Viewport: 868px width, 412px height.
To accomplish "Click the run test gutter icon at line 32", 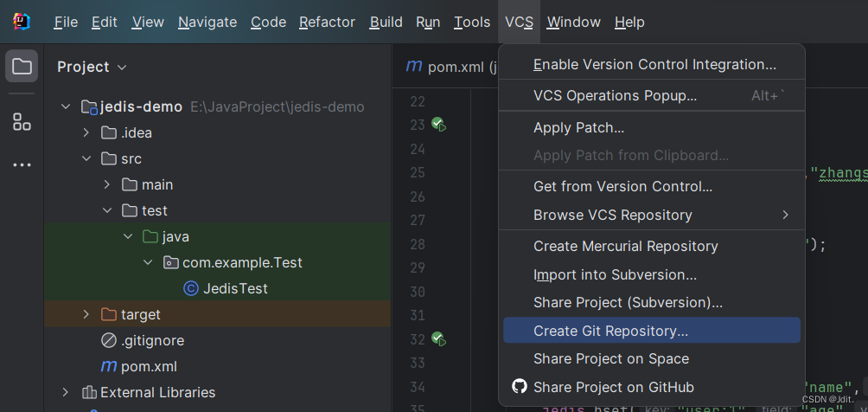I will pyautogui.click(x=438, y=338).
